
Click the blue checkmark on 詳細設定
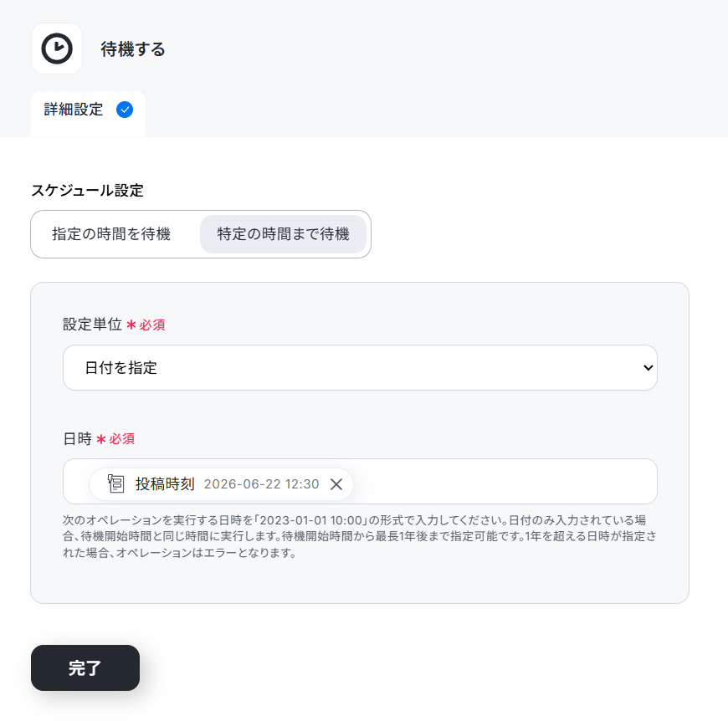[125, 110]
